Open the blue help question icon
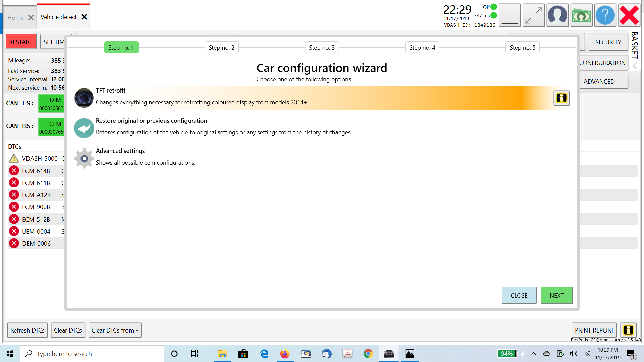 click(605, 15)
